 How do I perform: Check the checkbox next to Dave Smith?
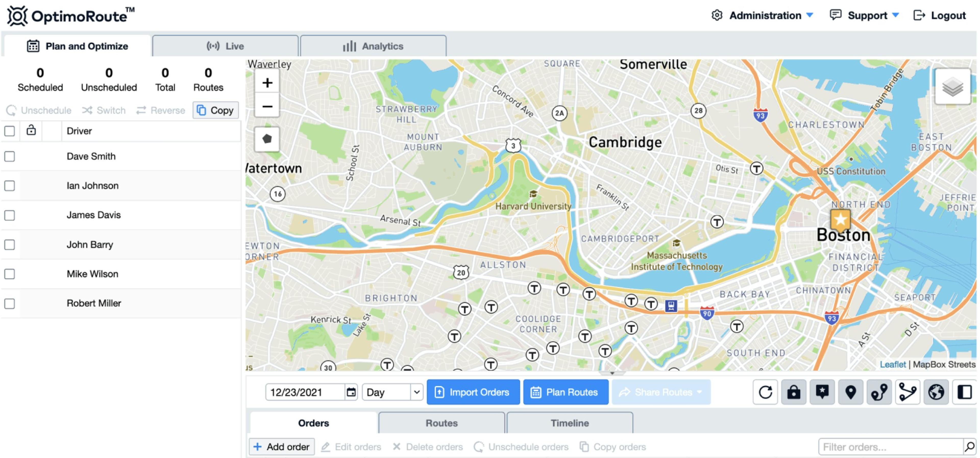(9, 156)
